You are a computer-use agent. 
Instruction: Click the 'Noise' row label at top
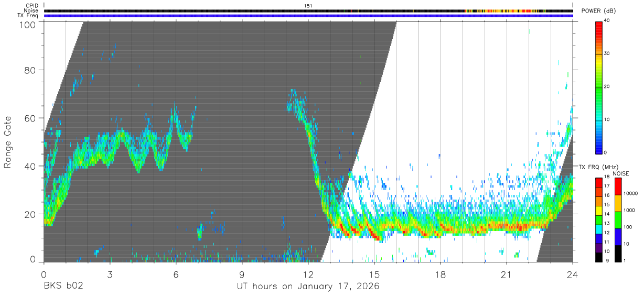[31, 10]
